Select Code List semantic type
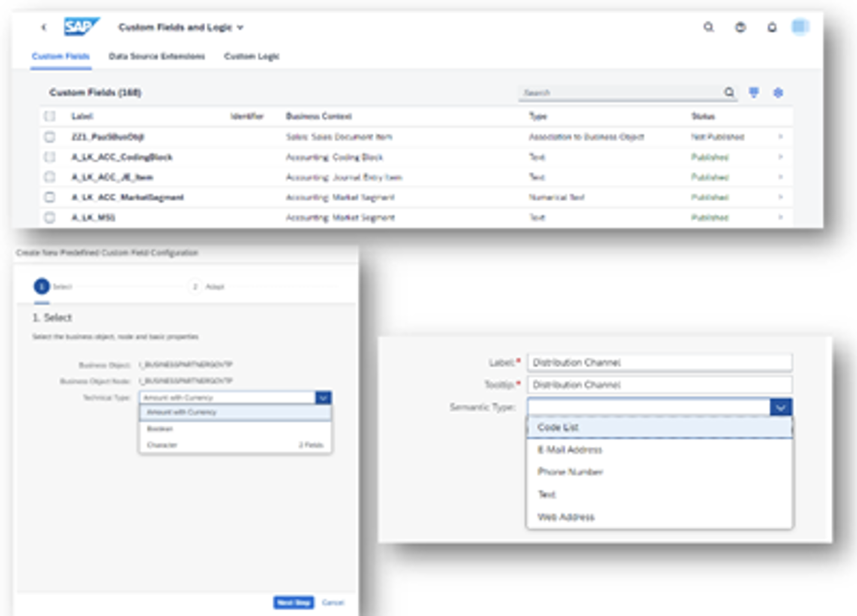This screenshot has width=857, height=616. point(659,427)
